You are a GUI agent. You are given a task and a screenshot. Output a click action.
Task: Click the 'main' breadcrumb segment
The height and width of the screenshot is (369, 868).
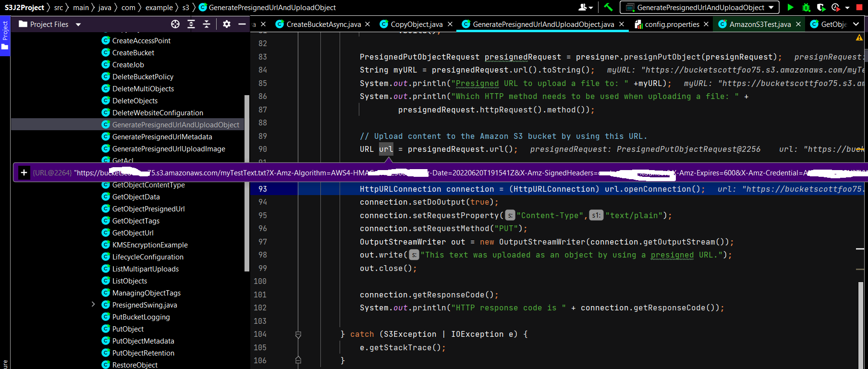point(81,7)
